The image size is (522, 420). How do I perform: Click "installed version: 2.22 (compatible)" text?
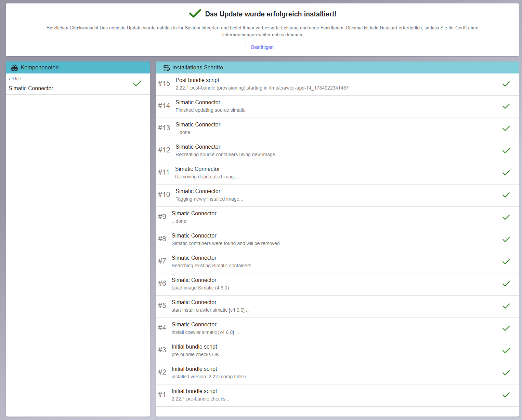pos(209,377)
